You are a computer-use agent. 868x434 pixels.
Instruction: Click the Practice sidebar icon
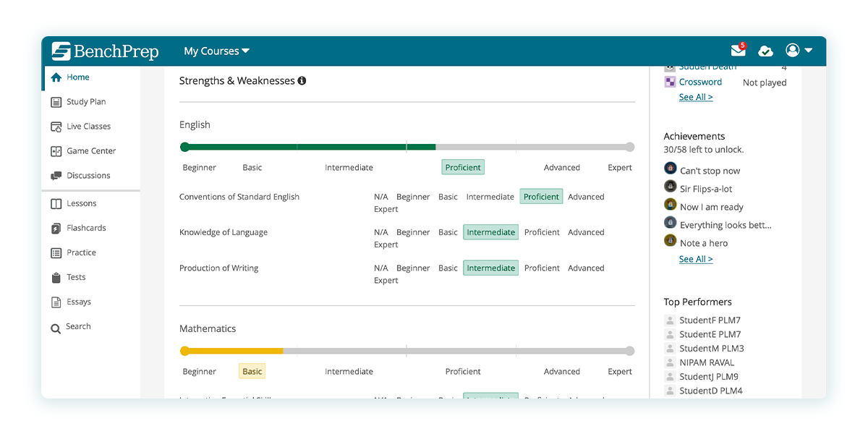point(56,253)
